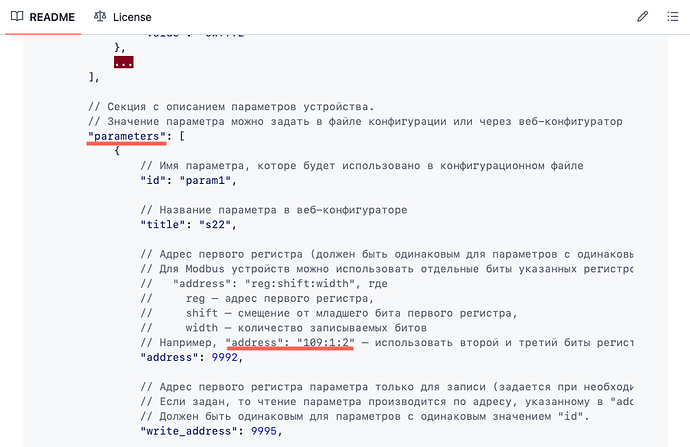Screen dimensions: 690x447
Task: Click the "s22" string value
Action: pos(212,224)
